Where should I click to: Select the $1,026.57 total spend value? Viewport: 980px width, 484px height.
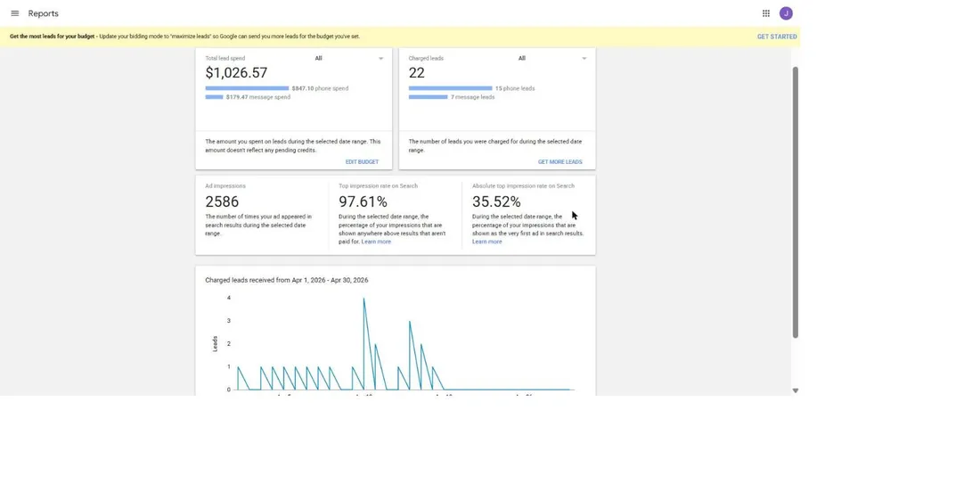pos(236,72)
